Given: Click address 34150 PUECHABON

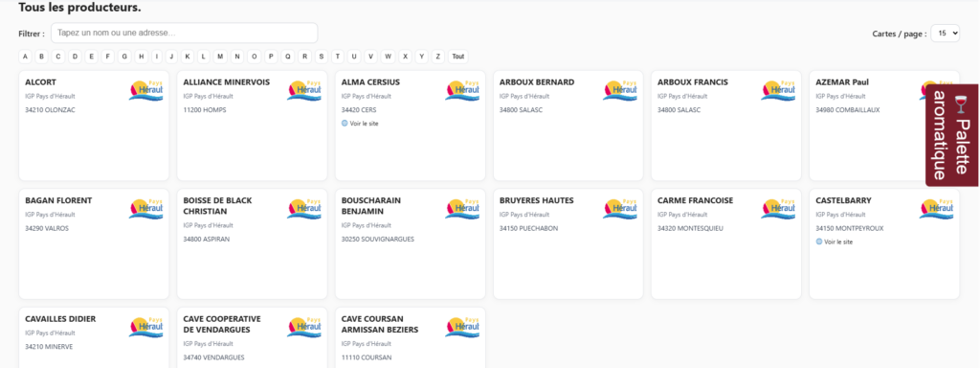Looking at the screenshot, I should tap(528, 228).
